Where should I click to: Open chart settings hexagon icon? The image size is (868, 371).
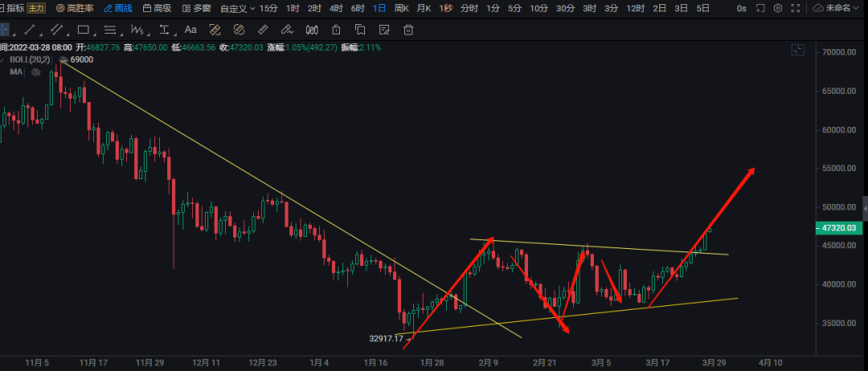pos(778,8)
